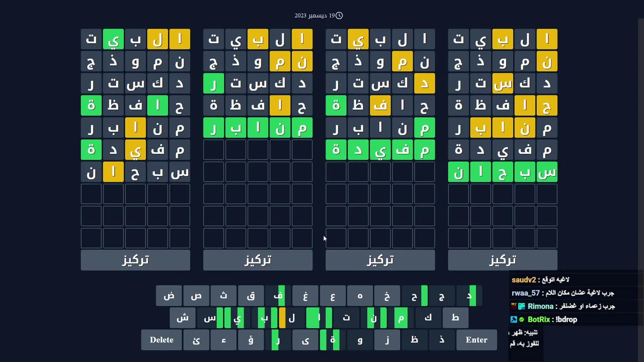Click the date text 19 ديسمبر 2023

(314, 16)
